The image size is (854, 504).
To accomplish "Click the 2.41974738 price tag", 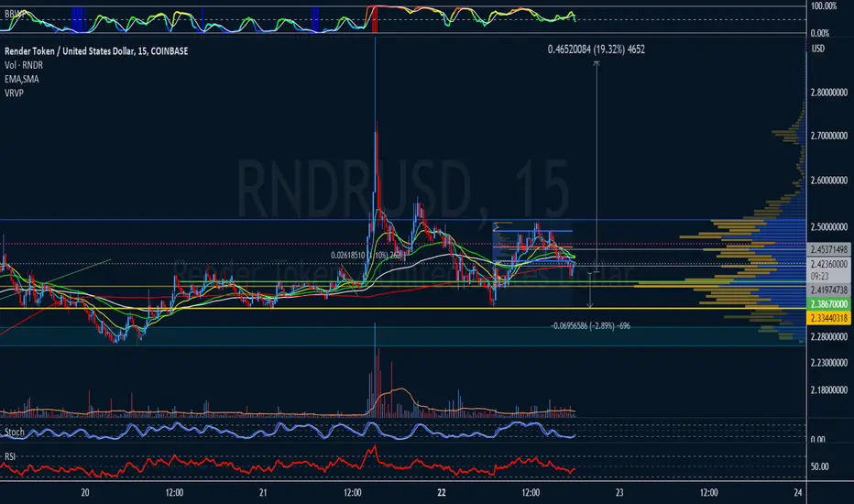I will coord(828,290).
